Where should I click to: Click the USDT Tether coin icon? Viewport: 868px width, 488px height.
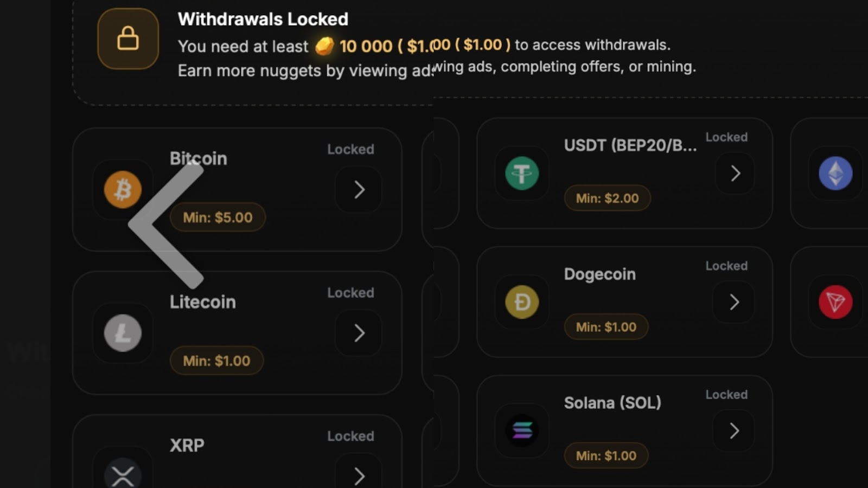[522, 174]
